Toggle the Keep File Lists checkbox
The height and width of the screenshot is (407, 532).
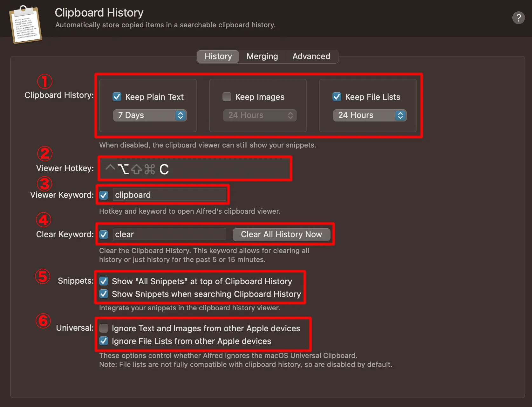[337, 97]
